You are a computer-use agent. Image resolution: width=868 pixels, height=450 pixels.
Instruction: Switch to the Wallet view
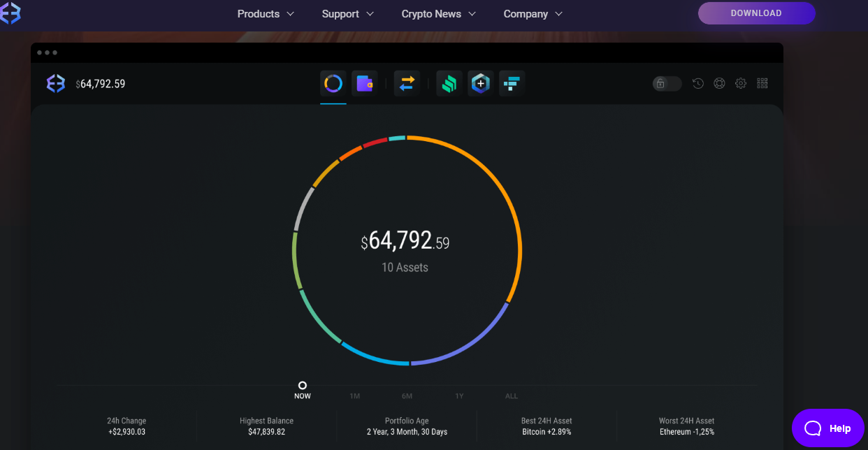(365, 83)
